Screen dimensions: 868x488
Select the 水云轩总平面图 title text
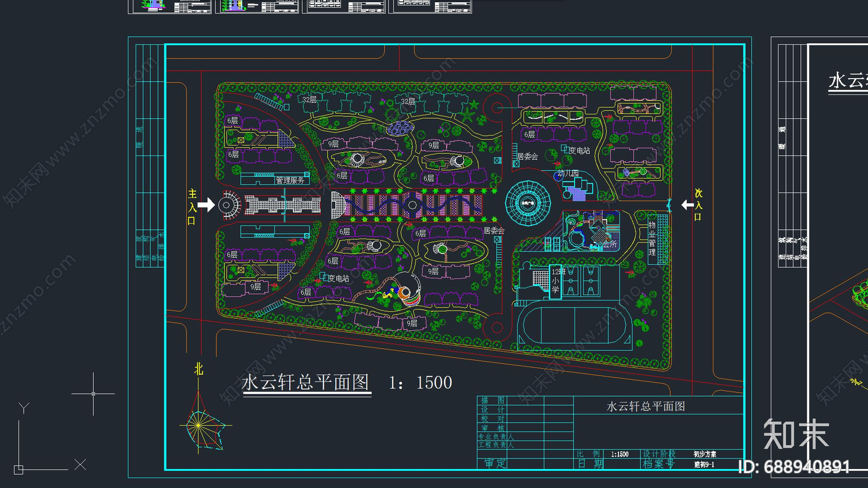(307, 382)
